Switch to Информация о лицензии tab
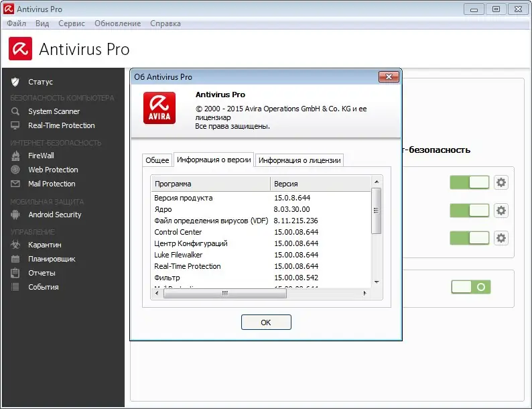The width and height of the screenshot is (532, 409). [x=300, y=160]
